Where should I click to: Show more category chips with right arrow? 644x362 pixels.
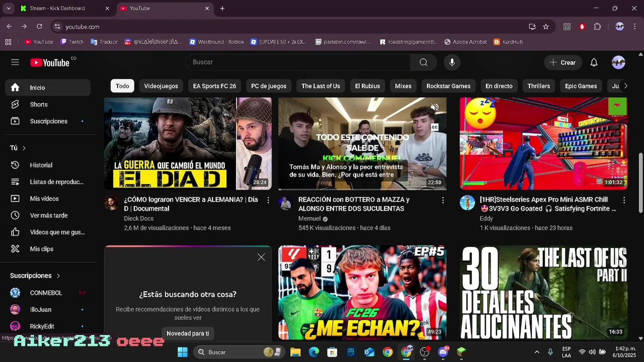click(x=625, y=86)
